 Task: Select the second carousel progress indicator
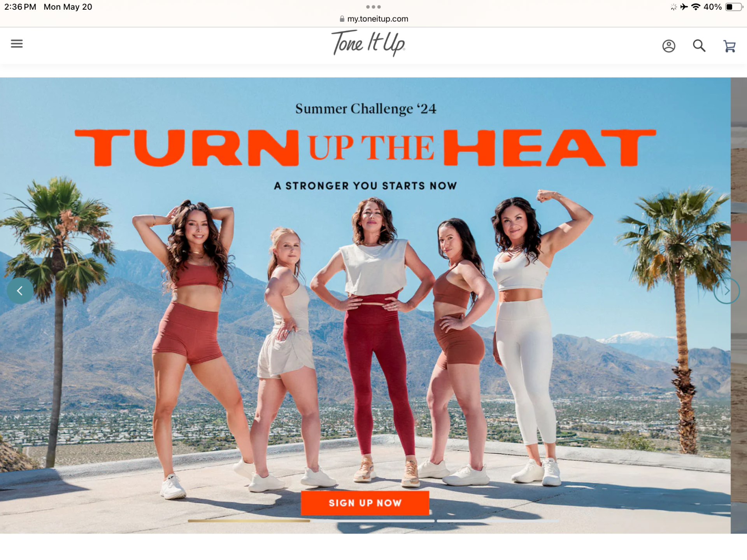pos(373,521)
